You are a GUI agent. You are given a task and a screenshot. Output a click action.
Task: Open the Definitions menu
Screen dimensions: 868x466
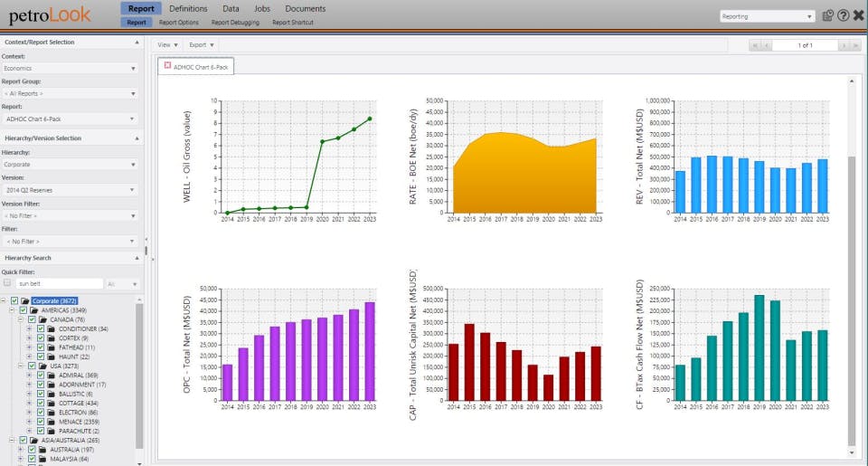click(x=188, y=9)
